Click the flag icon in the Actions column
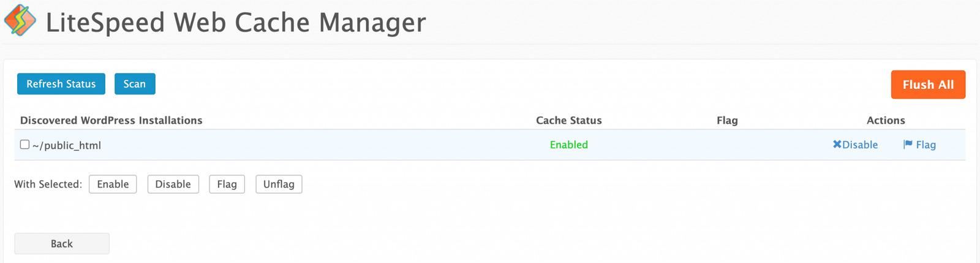Image resolution: width=980 pixels, height=263 pixels. coord(908,145)
